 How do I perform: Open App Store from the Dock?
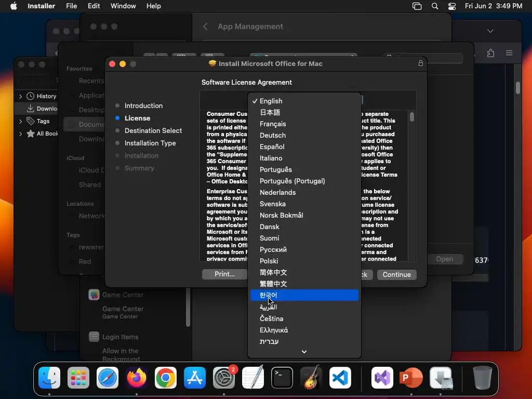tap(195, 378)
